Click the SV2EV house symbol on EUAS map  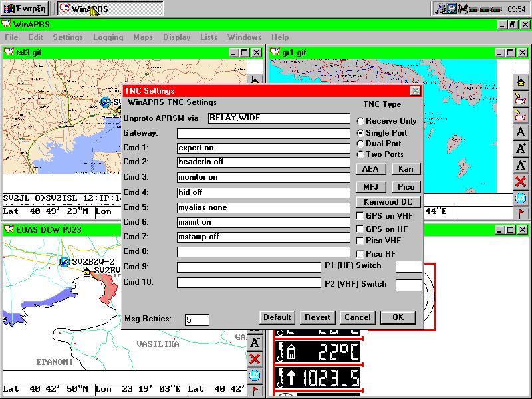tap(87, 271)
